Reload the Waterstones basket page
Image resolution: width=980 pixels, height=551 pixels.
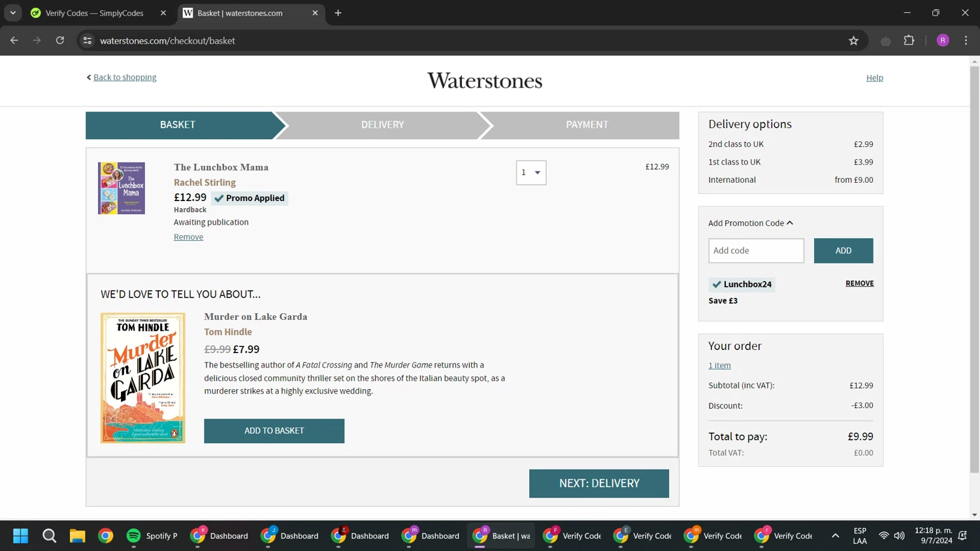pyautogui.click(x=60, y=40)
